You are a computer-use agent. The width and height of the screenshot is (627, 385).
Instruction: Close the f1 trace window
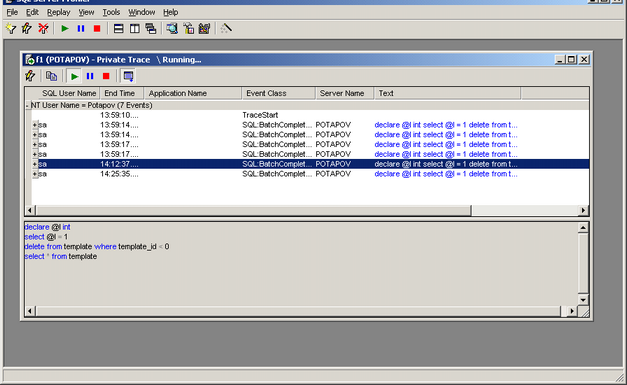click(584, 60)
